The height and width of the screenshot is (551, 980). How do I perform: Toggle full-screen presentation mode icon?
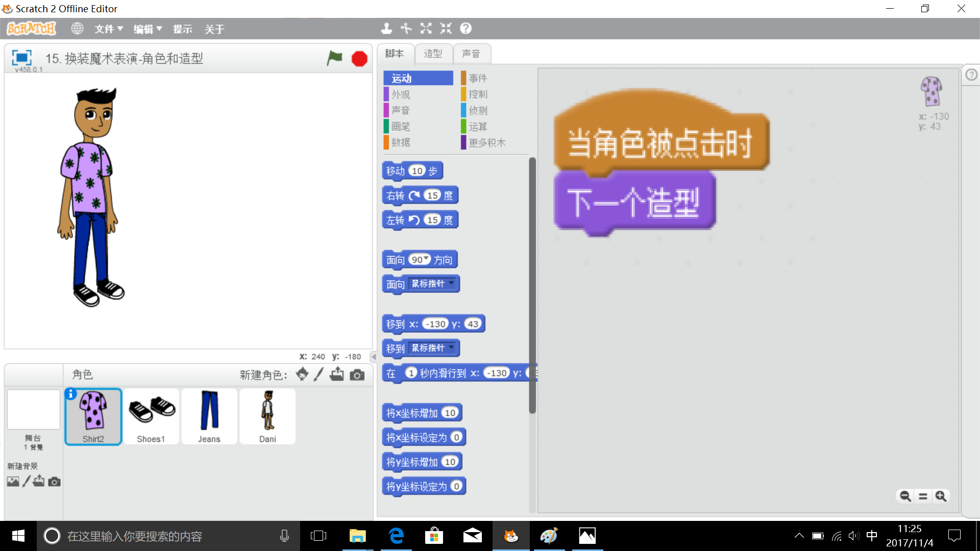21,58
